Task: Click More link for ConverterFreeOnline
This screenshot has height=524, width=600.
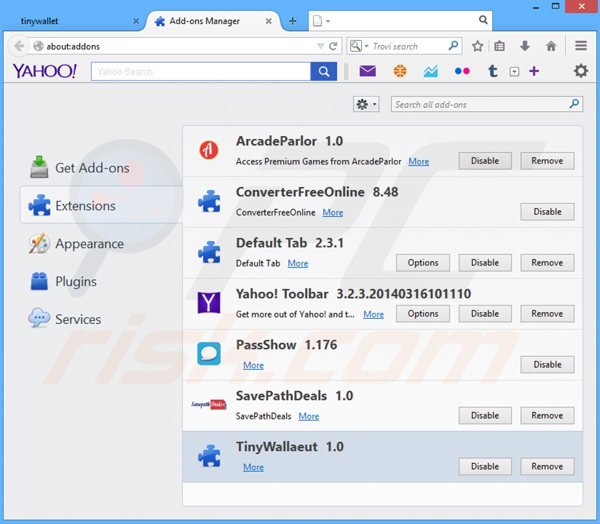Action: (x=333, y=212)
